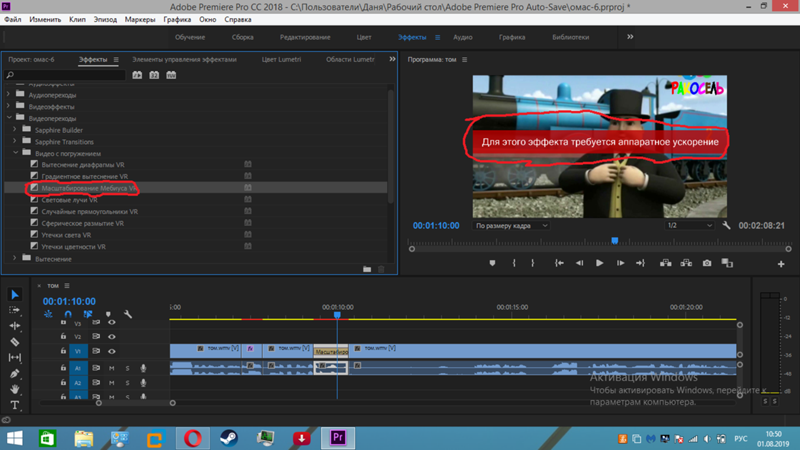Export frame with camera icon
Screen dimensions: 800x450
coord(707,263)
